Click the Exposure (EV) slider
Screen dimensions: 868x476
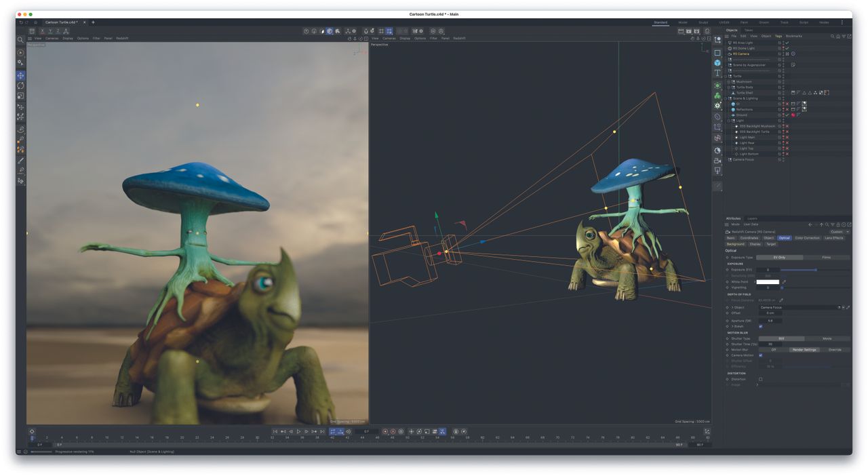pyautogui.click(x=814, y=270)
